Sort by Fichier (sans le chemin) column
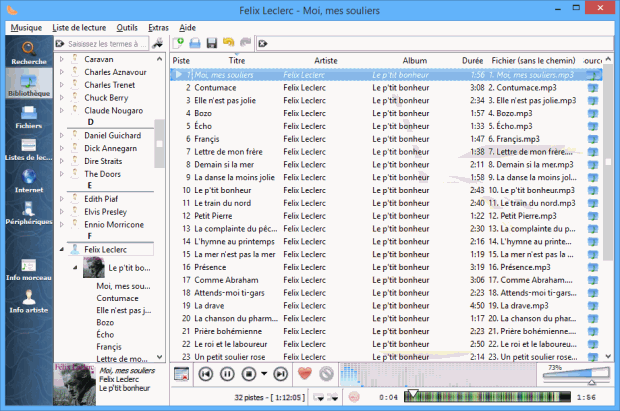Screen dimensions: 620x411 (x=533, y=61)
